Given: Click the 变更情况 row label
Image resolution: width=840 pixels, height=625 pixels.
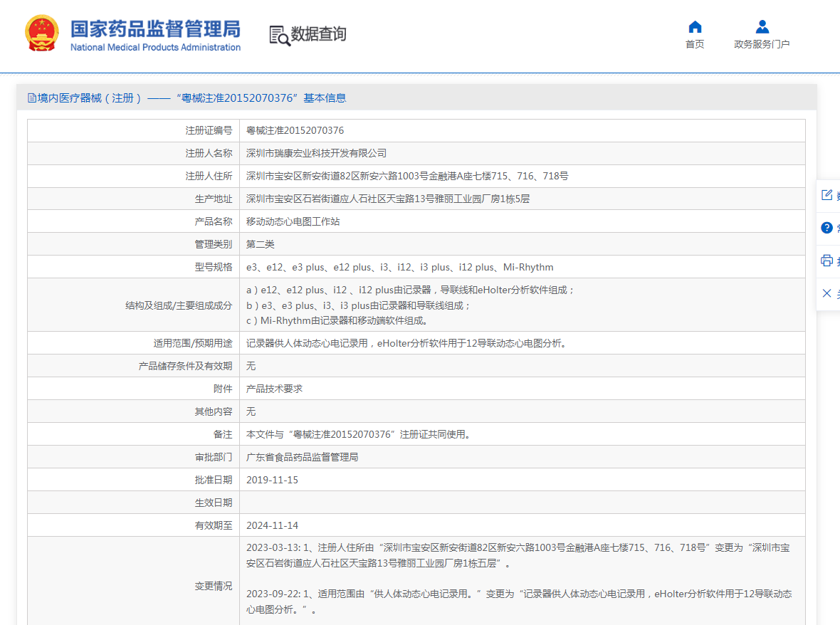Looking at the screenshot, I should (214, 586).
